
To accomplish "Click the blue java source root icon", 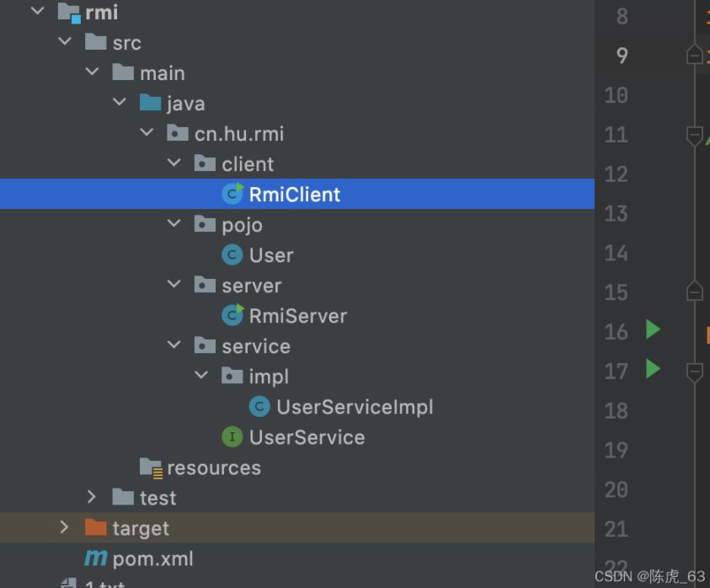I will point(150,103).
